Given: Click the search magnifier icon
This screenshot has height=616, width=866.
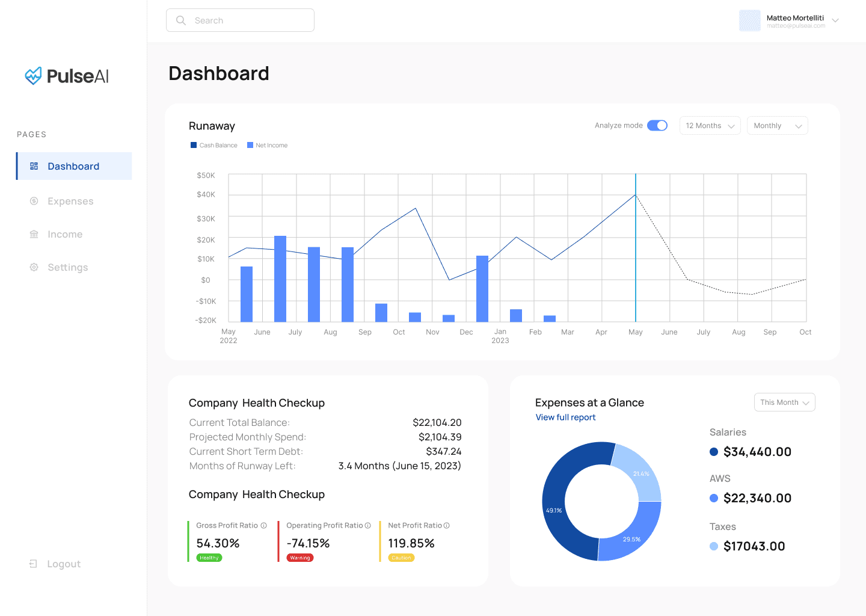Looking at the screenshot, I should click(181, 20).
